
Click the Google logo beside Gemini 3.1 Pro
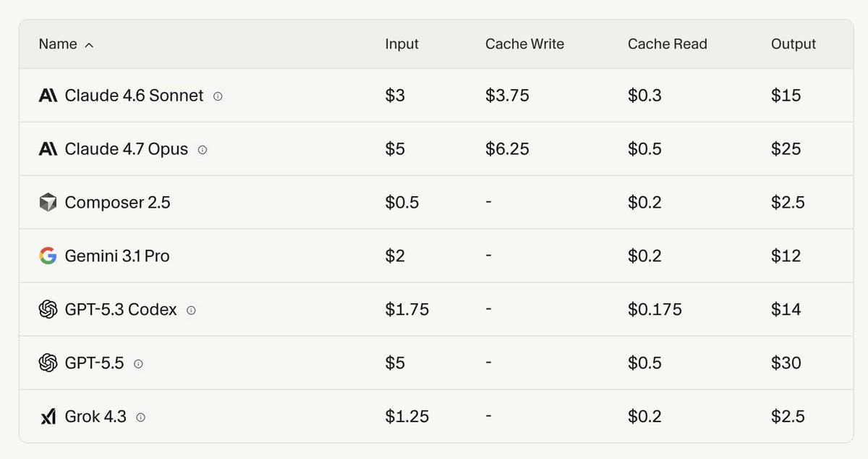coord(48,256)
